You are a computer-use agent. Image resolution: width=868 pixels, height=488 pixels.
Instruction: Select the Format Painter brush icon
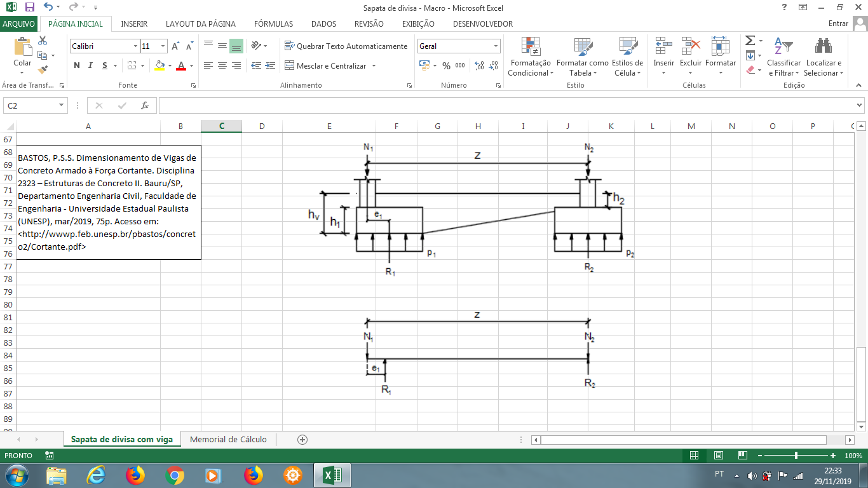coord(43,69)
